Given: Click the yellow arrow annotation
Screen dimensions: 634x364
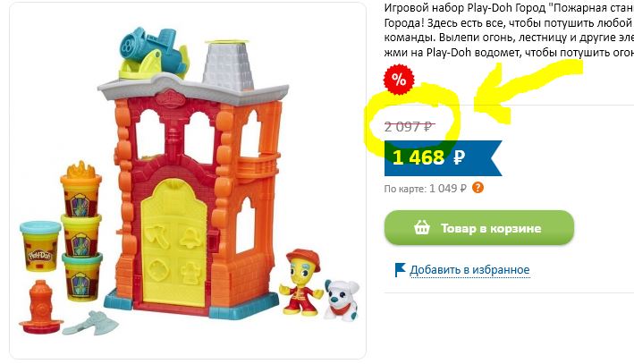Looking at the screenshot, I should tap(526, 91).
